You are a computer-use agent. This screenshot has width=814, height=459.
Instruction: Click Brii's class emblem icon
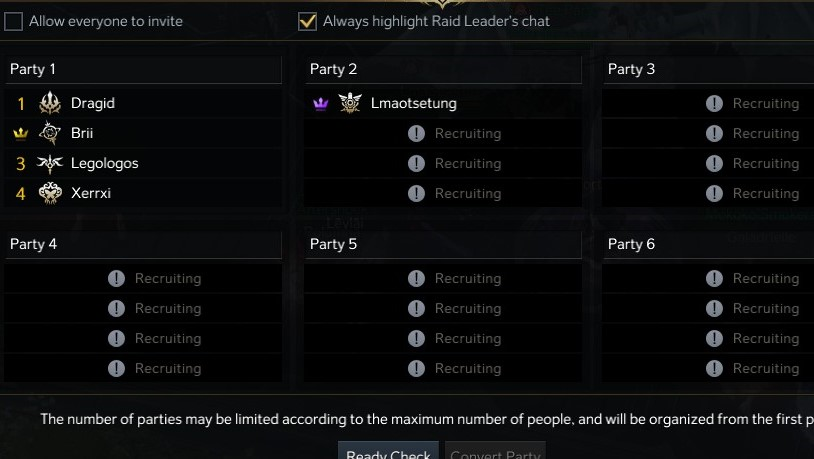(x=50, y=133)
